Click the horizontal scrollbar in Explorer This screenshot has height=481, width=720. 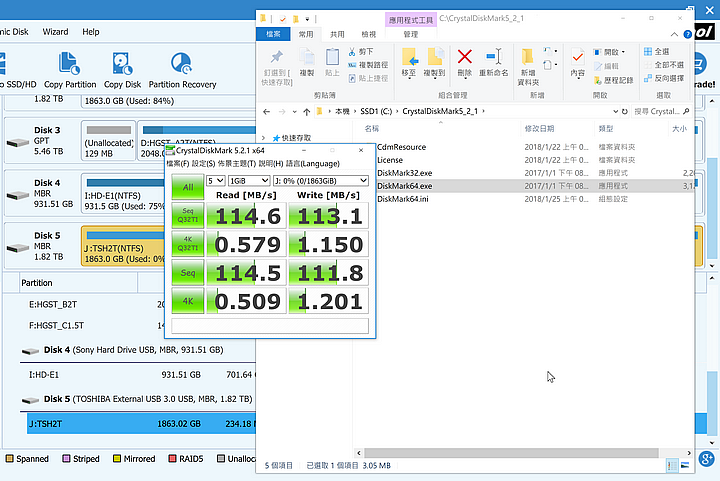511,453
